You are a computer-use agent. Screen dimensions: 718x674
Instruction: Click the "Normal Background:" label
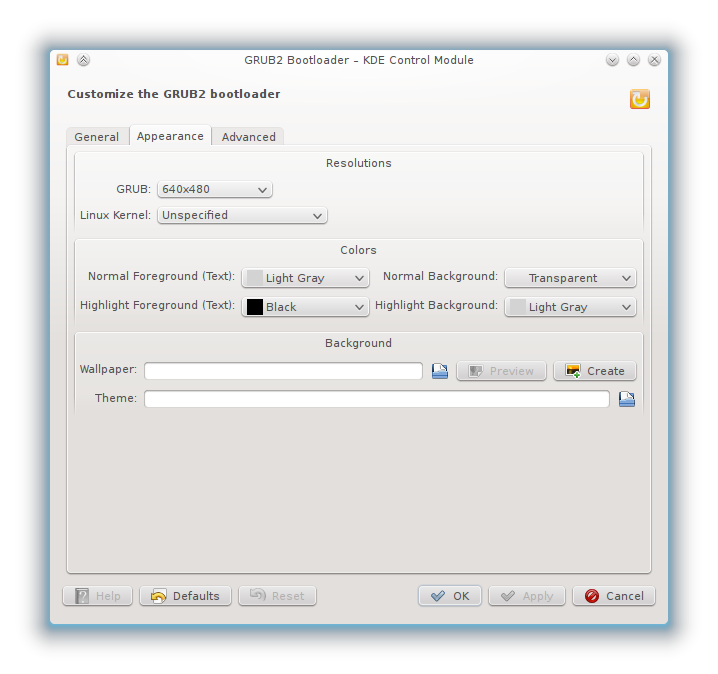point(441,277)
